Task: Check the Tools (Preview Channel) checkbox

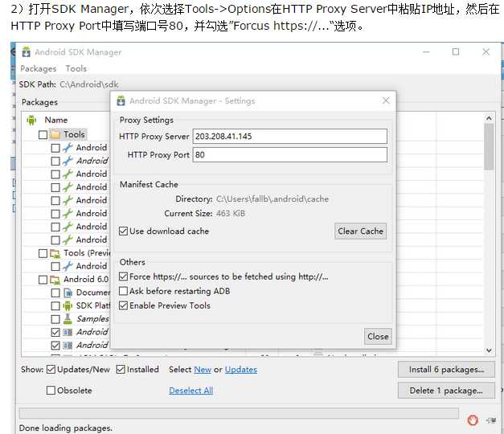Action: pyautogui.click(x=43, y=253)
